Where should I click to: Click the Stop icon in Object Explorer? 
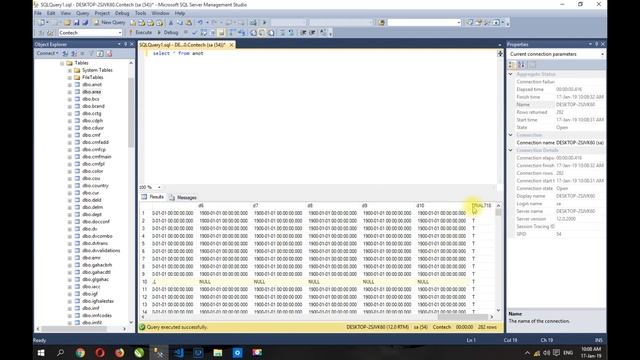(x=82, y=53)
